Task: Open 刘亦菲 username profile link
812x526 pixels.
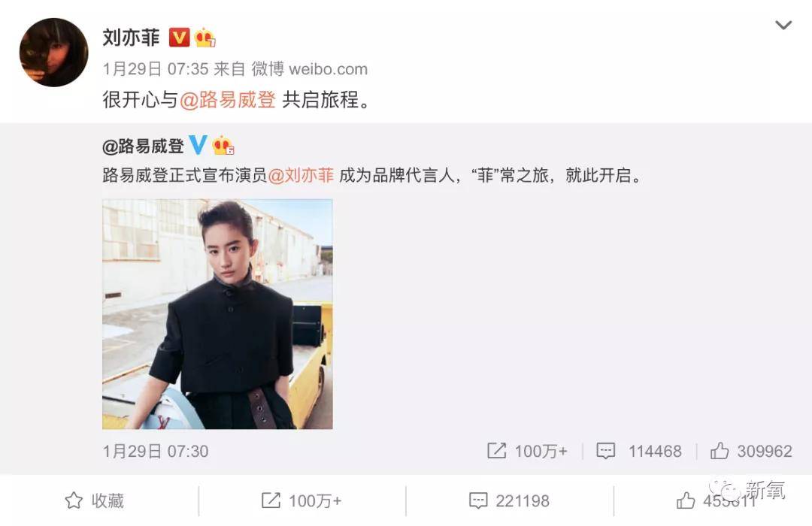Action: pos(131,38)
